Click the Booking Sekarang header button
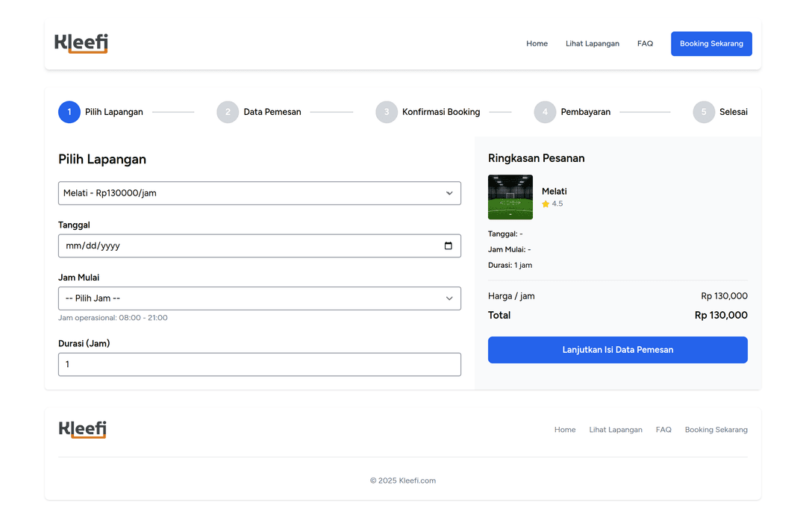 [711, 44]
